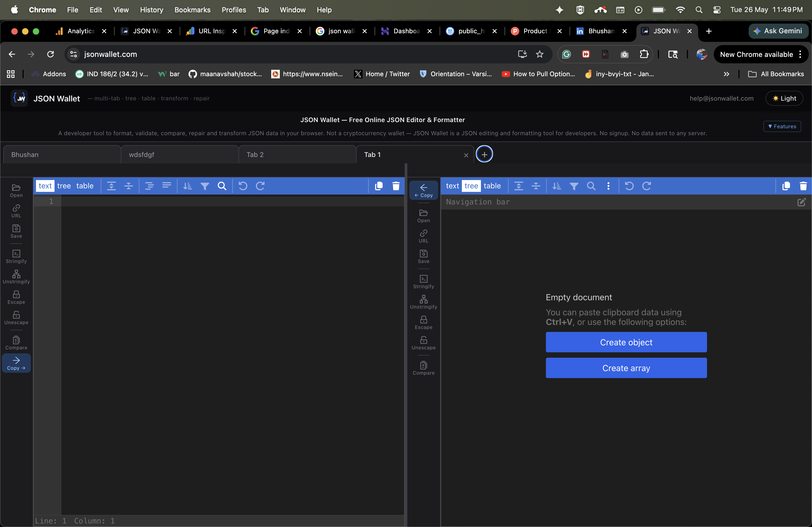Switch right editor to text mode
Screen dimensions: 812x527
[x=452, y=186]
